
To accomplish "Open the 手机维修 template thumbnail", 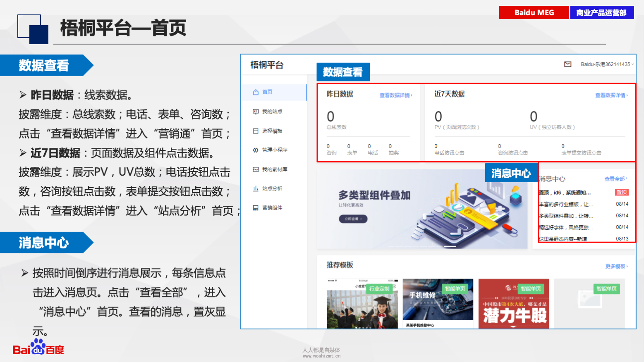I will tap(438, 303).
